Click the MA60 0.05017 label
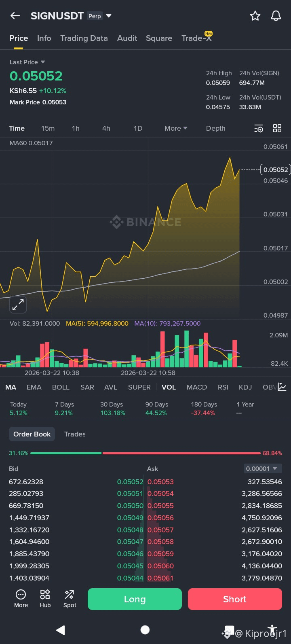The width and height of the screenshot is (291, 644). 31,143
